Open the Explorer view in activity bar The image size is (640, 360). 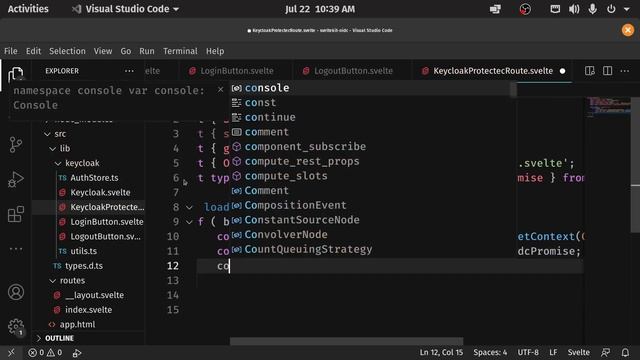pyautogui.click(x=16, y=74)
